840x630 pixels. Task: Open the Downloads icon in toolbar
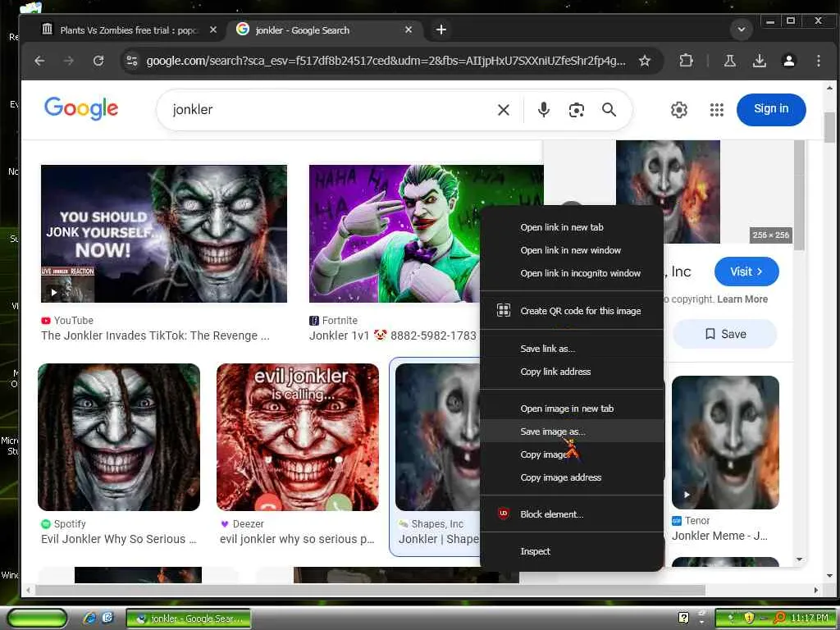[x=759, y=61]
